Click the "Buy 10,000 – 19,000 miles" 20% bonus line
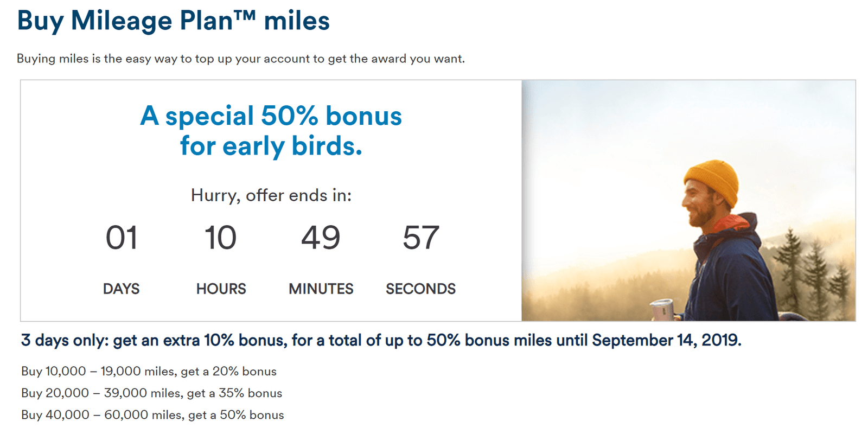 coord(149,372)
